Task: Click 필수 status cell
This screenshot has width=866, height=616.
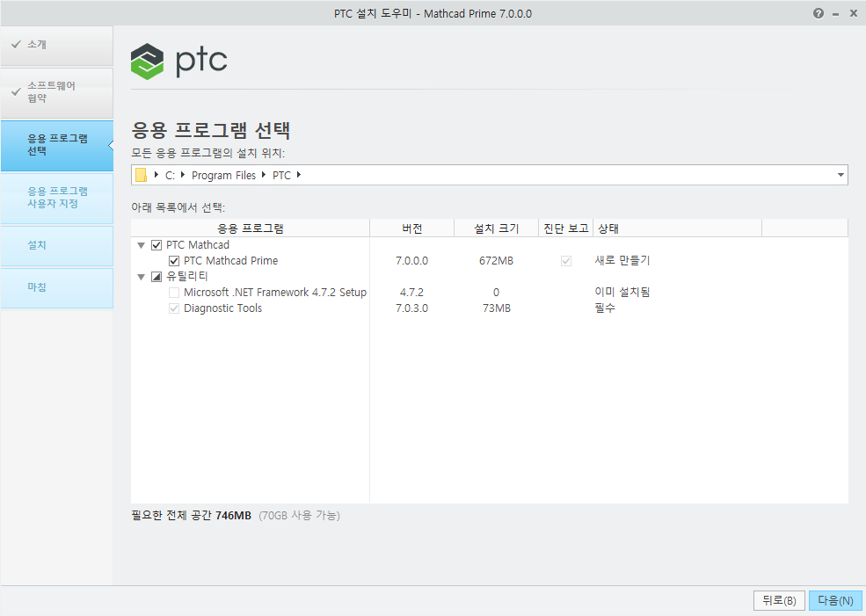Action: [605, 308]
